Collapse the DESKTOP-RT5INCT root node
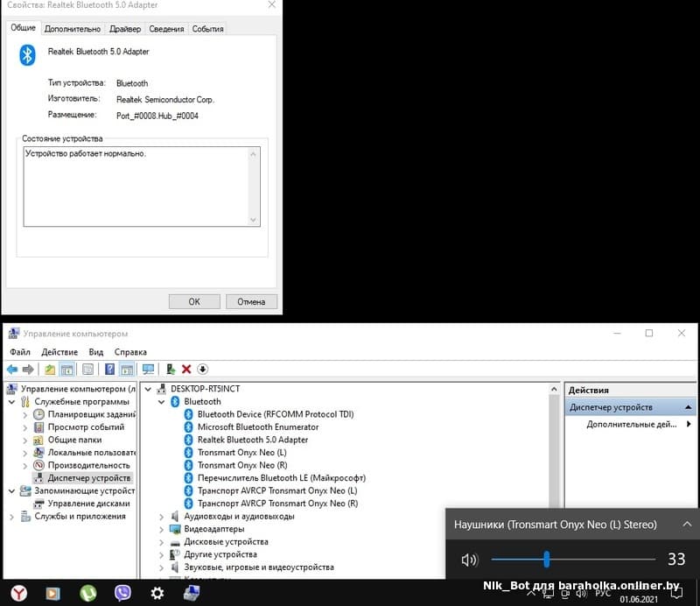The width and height of the screenshot is (700, 606). point(148,389)
